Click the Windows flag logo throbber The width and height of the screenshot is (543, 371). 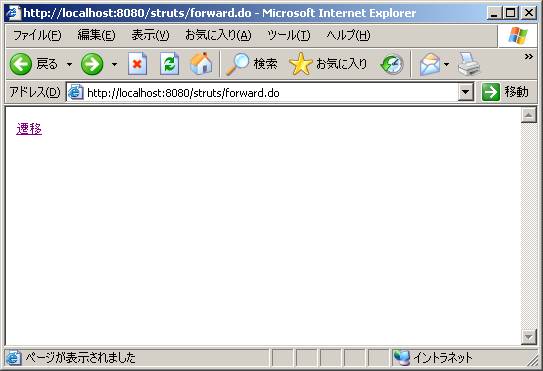518,36
